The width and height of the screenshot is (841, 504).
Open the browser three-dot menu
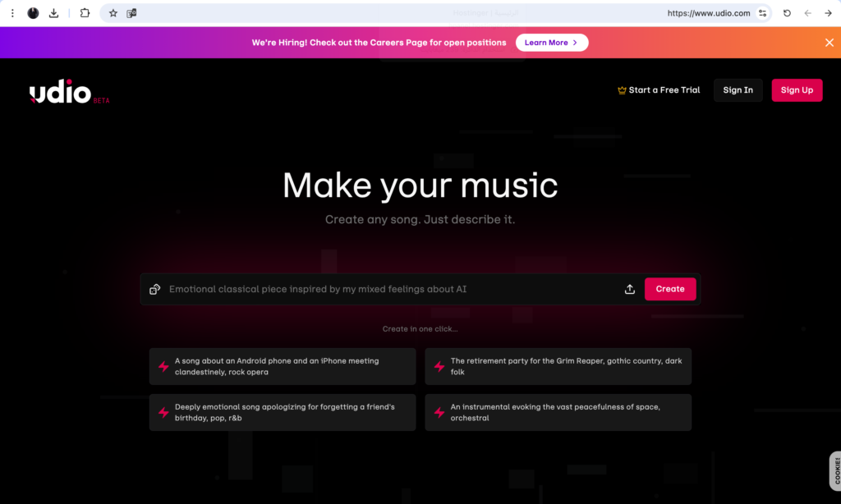(12, 13)
